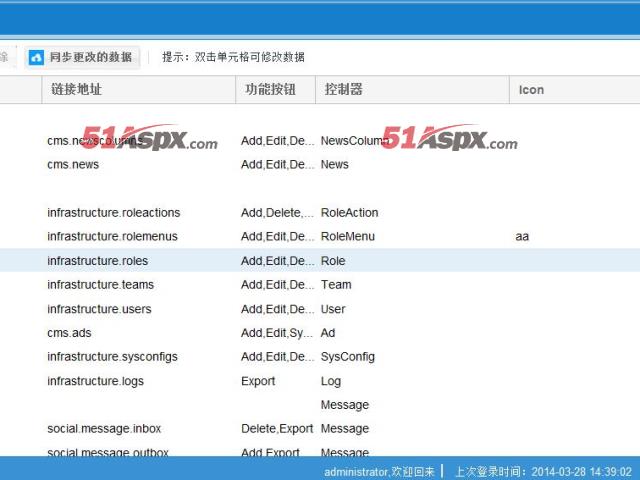Image resolution: width=640 pixels, height=480 pixels.
Task: Click the Add,Delete function cell of roleactions
Action: click(x=278, y=213)
